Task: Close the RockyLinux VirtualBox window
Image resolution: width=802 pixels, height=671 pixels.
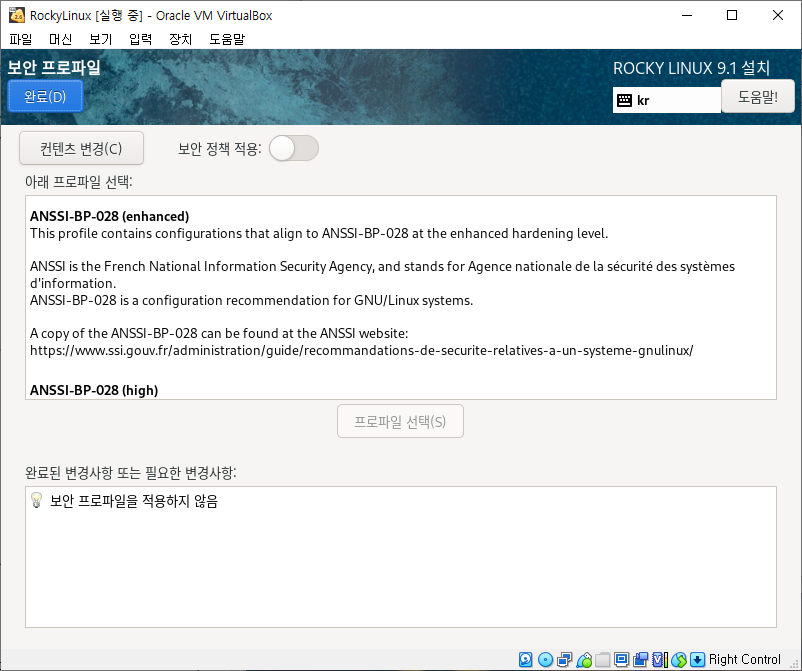Action: tap(778, 15)
